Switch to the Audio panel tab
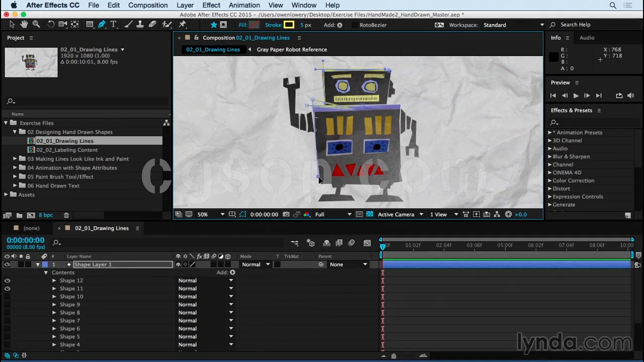Screen dimensions: 644x362 pos(587,38)
